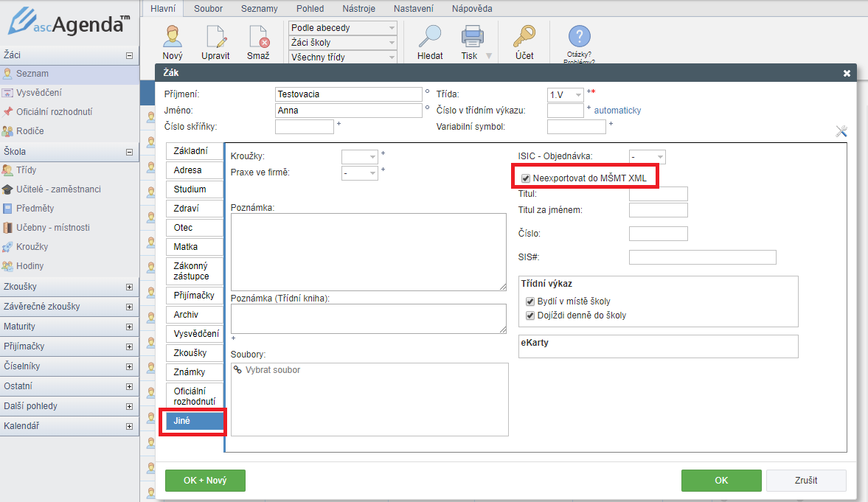
Task: Toggle Bydlí v místě školy checkbox
Action: 530,301
